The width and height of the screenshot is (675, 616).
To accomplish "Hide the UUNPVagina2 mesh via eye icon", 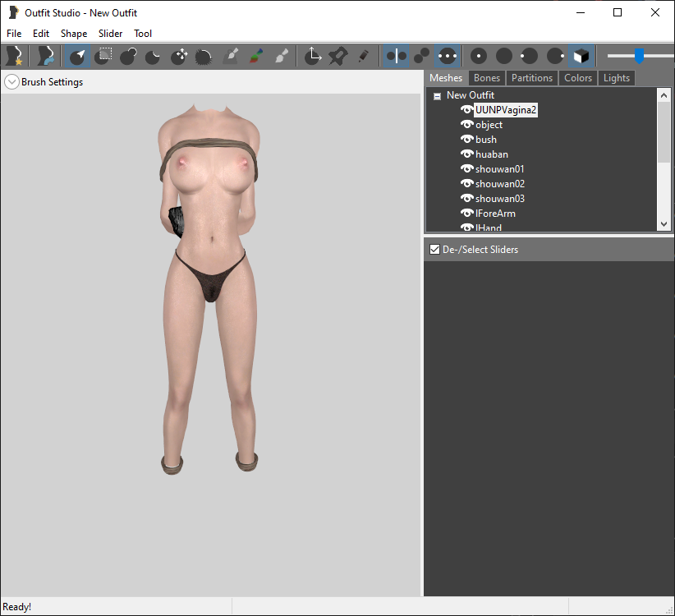I will pyautogui.click(x=466, y=110).
